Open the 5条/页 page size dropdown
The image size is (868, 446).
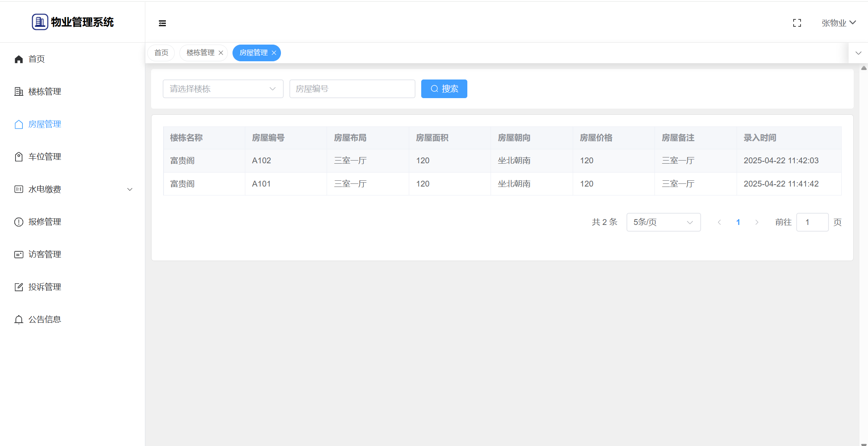click(x=663, y=222)
